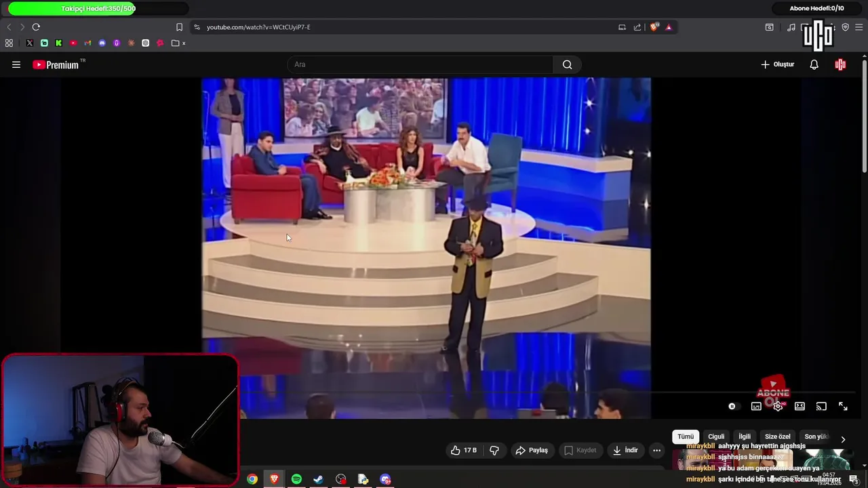Viewport: 868px width, 488px height.
Task: Open the tab search icon in browser toolbar
Action: [x=770, y=27]
